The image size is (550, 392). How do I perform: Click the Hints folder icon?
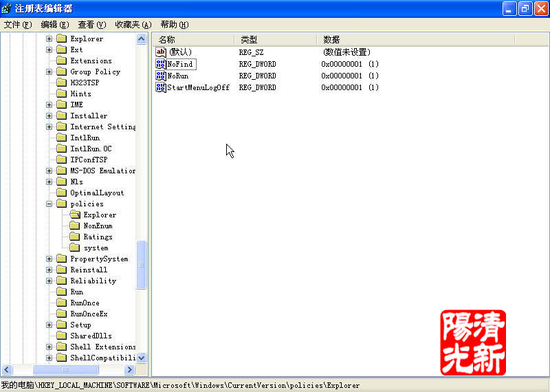(x=61, y=94)
